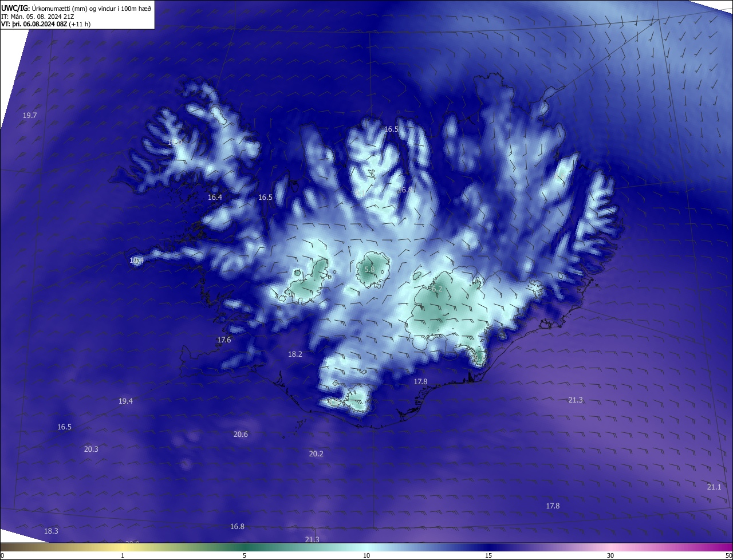Click the 17.6 value label

224,340
